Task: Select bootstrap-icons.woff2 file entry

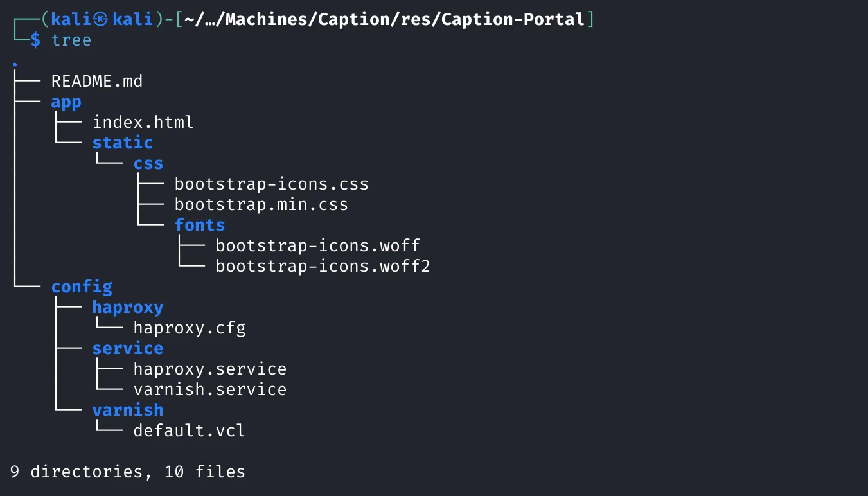Action: [x=323, y=267]
